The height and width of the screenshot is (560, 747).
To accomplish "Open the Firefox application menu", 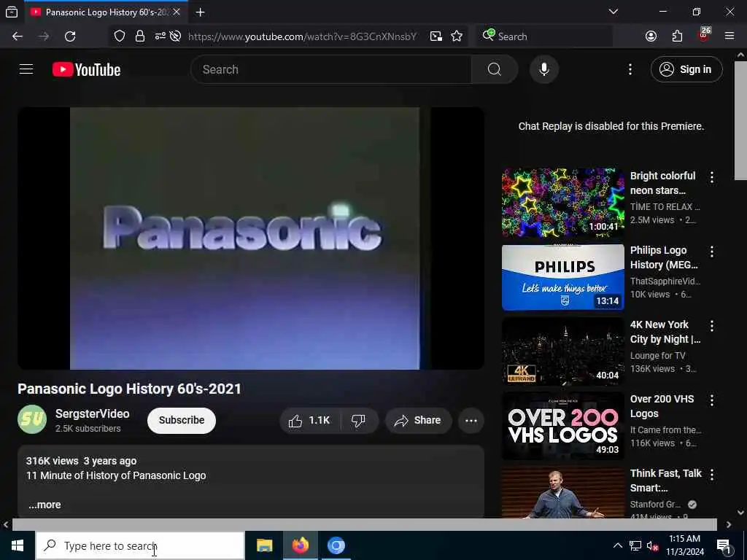I will (x=729, y=36).
